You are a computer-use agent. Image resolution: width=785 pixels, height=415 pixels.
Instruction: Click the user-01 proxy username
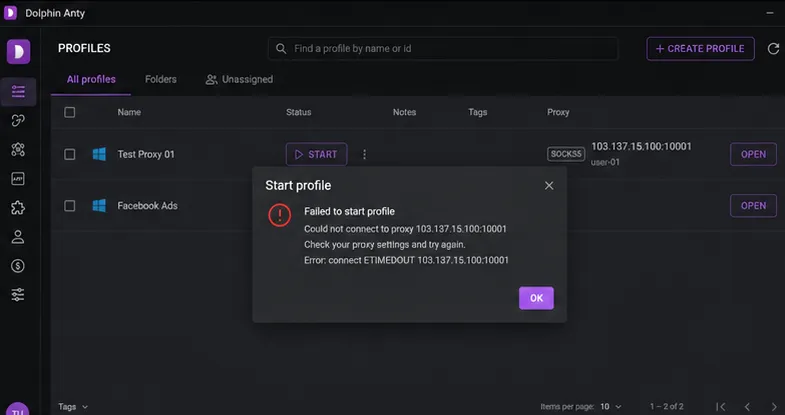click(x=605, y=162)
